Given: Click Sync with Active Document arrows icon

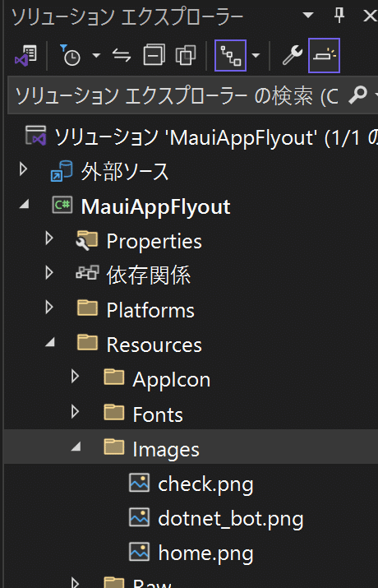Looking at the screenshot, I should point(122,56).
